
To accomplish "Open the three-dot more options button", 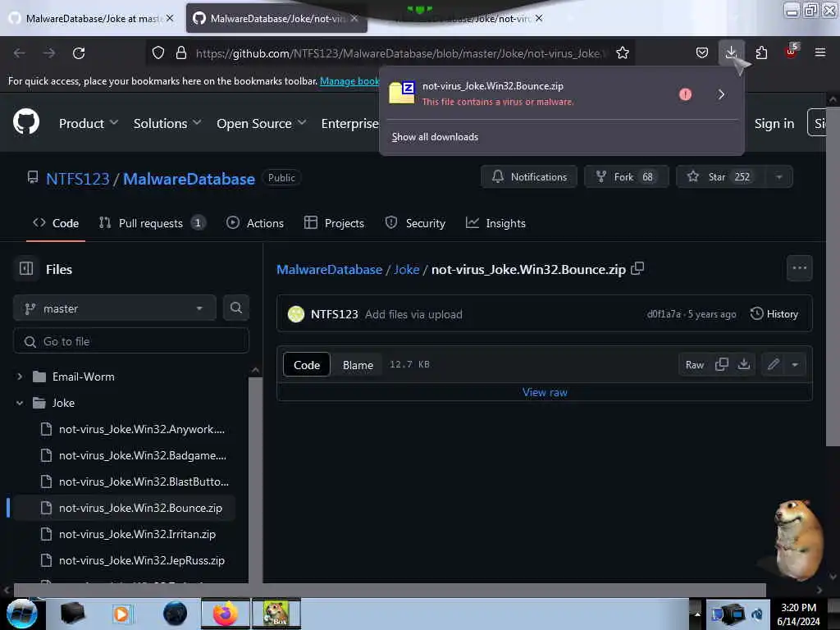I will (x=799, y=268).
